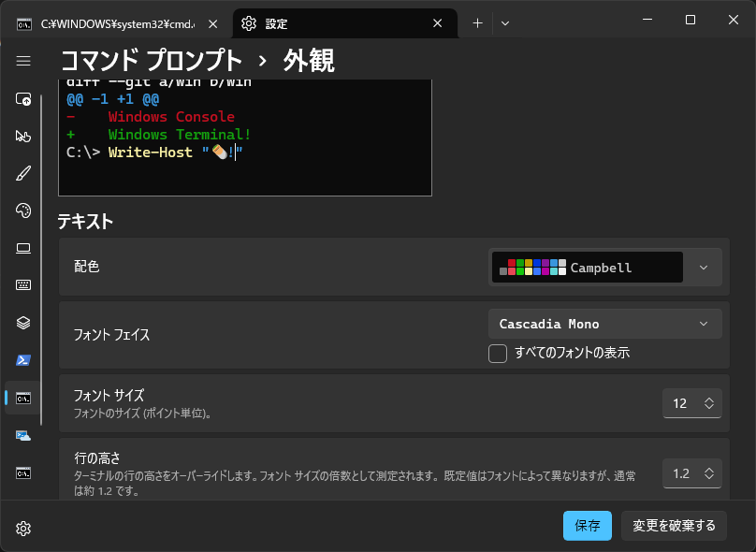Screen dimensions: 756x552
Task: Click the terminal preview window
Action: pos(245,138)
